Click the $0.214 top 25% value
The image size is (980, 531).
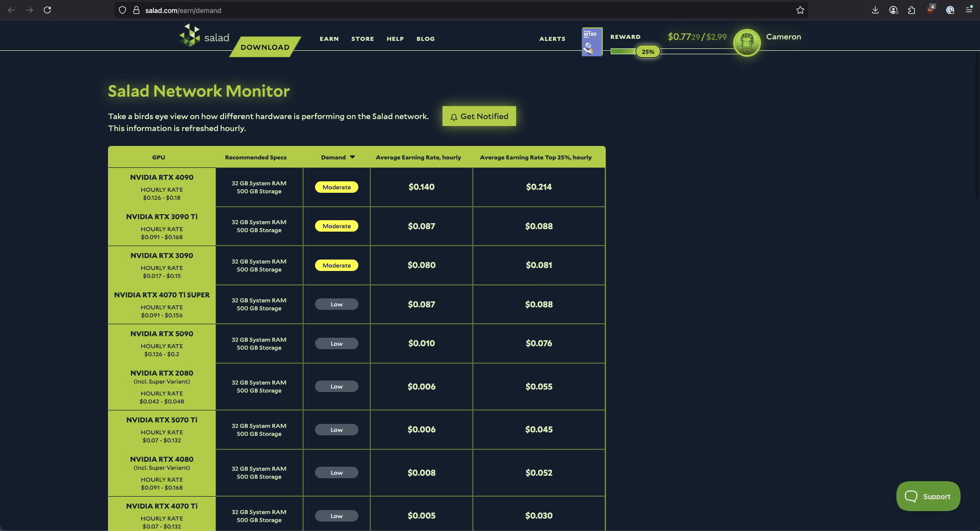tap(539, 187)
